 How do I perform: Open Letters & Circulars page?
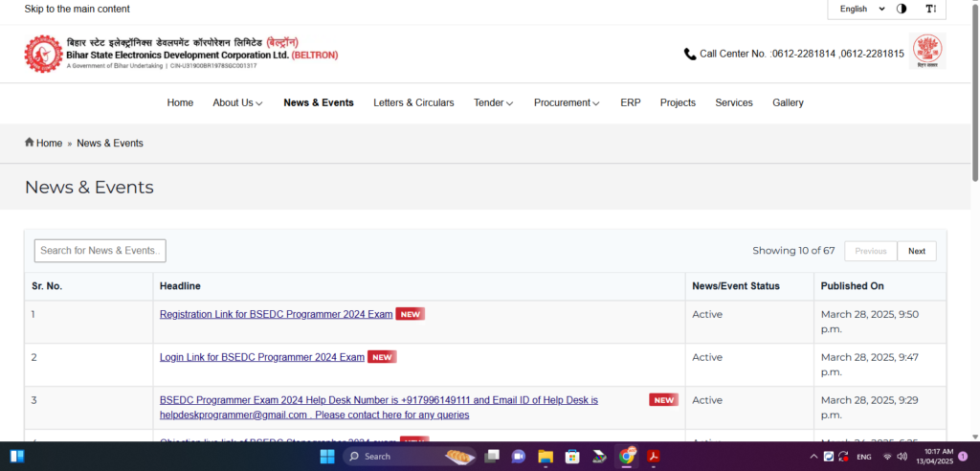[413, 102]
